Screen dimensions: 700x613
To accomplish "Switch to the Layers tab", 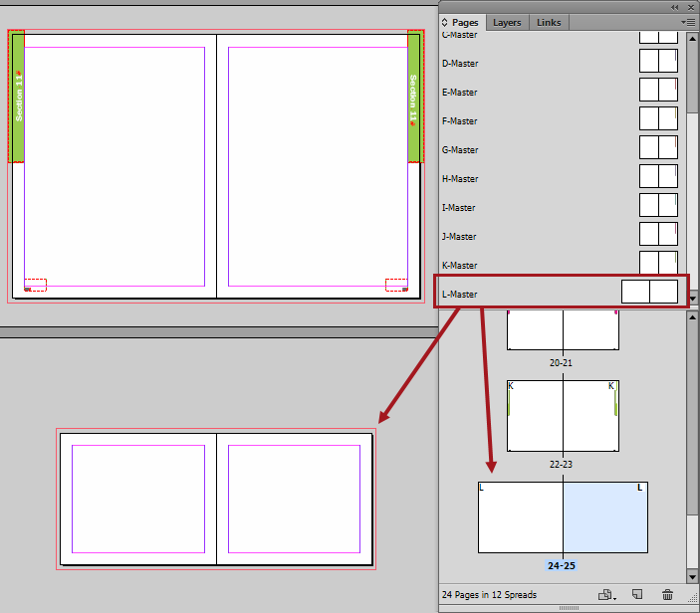I will [x=507, y=22].
